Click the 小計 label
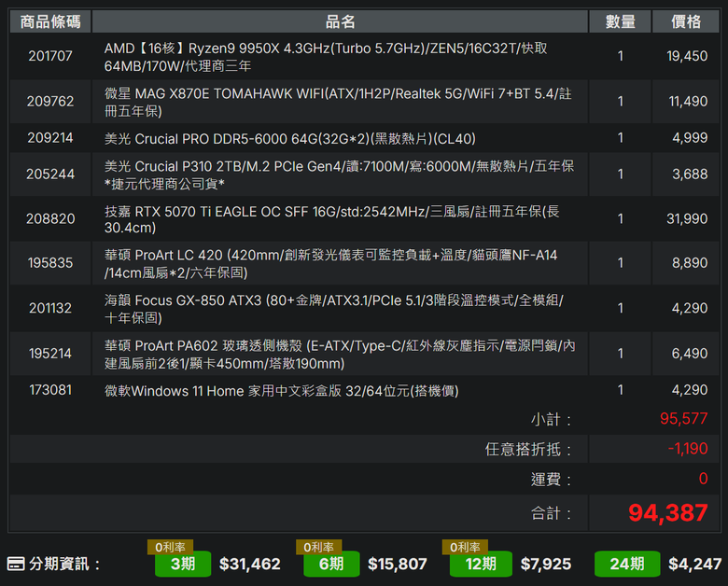Viewport: 728px width, 586px height. (x=551, y=420)
